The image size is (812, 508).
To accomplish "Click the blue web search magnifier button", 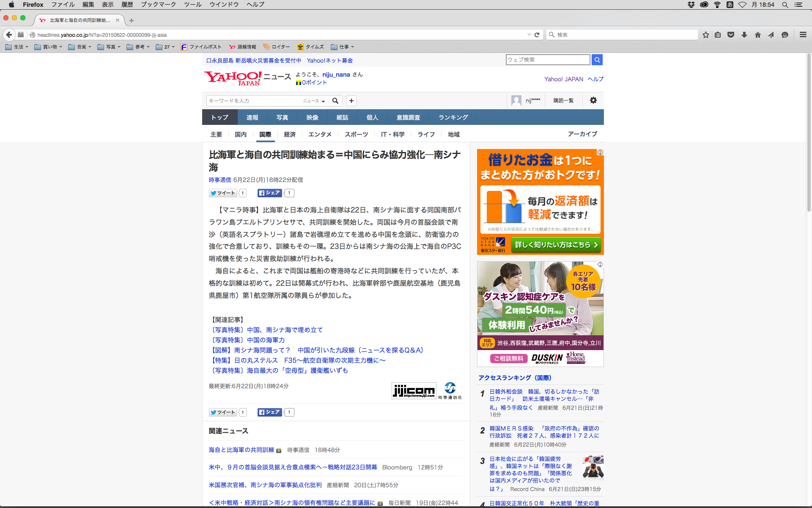I will [597, 60].
